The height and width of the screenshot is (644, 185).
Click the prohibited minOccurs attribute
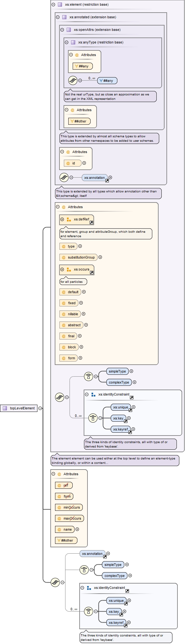(69, 507)
